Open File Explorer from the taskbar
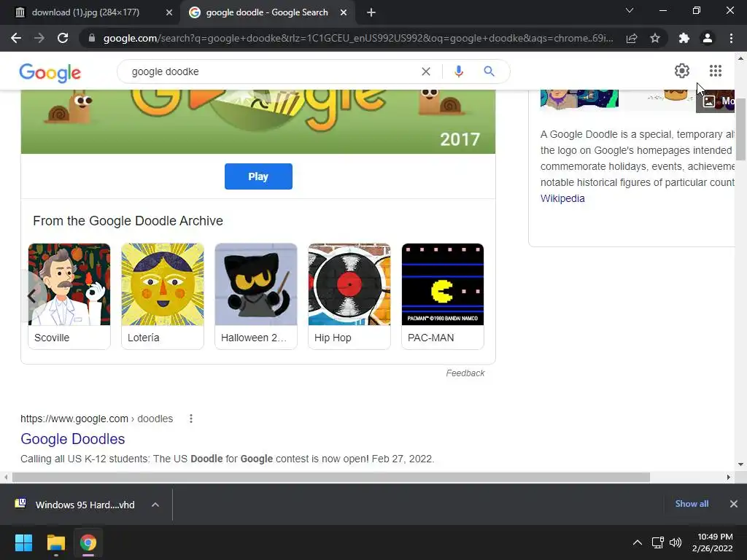Screen dimensions: 747x560 [x=55, y=542]
